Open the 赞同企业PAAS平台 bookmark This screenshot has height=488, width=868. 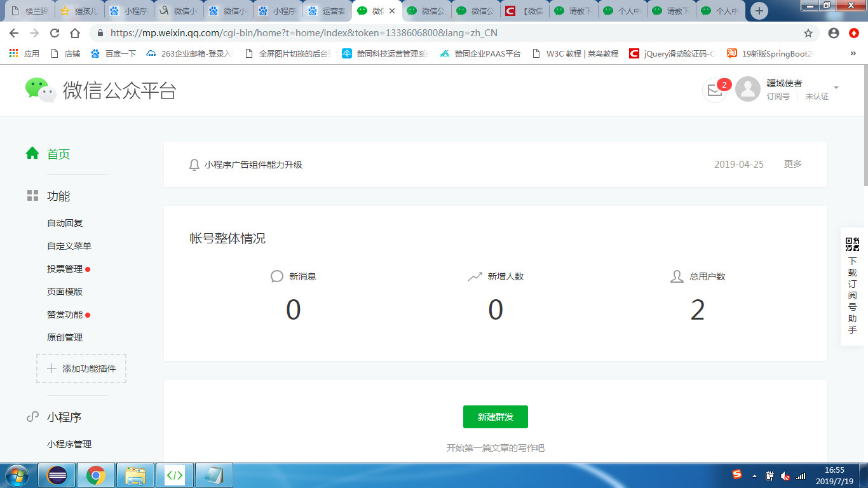click(x=480, y=54)
